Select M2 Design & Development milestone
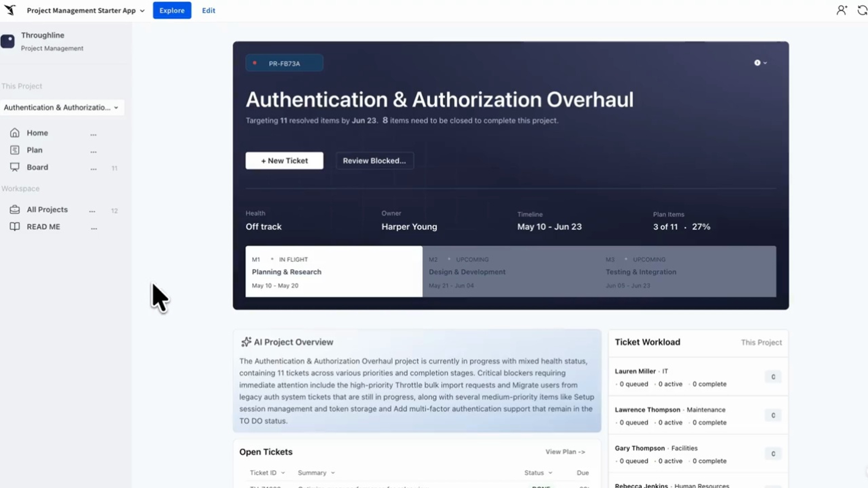 [510, 271]
